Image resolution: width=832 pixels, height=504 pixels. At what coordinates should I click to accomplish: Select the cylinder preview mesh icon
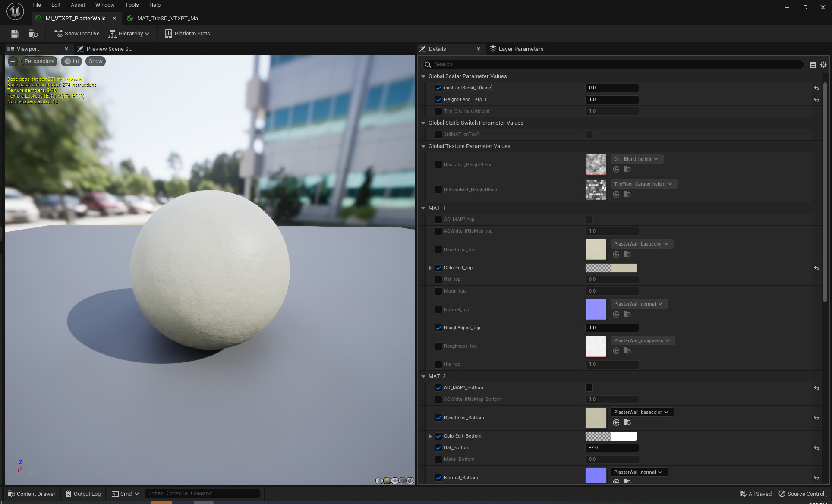pos(379,480)
